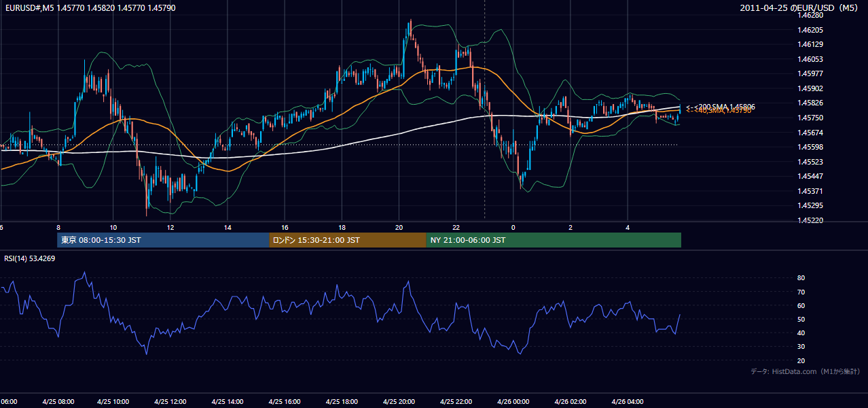The image size is (868, 408).
Task: Click the 4/25 16:00 date axis label
Action: [285, 402]
